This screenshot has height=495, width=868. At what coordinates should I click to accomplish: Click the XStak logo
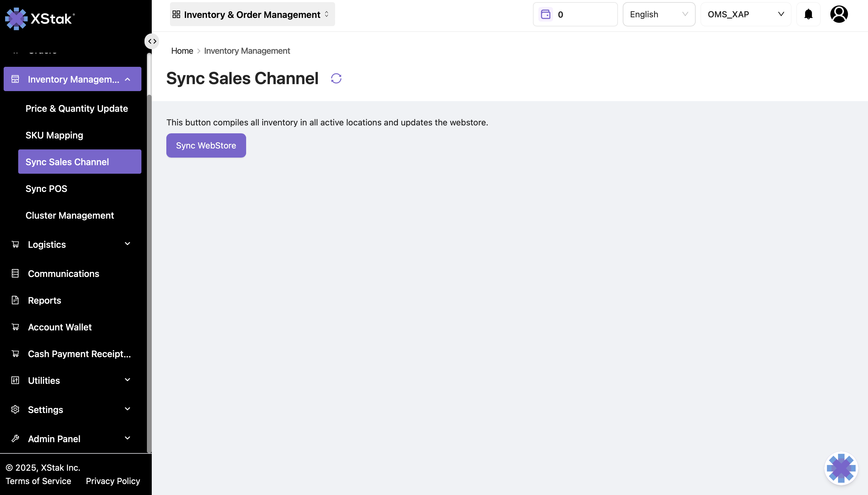(40, 18)
